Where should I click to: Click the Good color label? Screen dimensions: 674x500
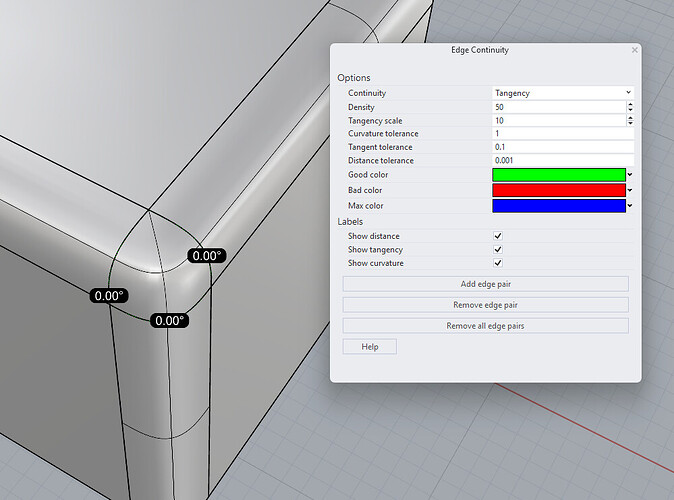tap(368, 175)
